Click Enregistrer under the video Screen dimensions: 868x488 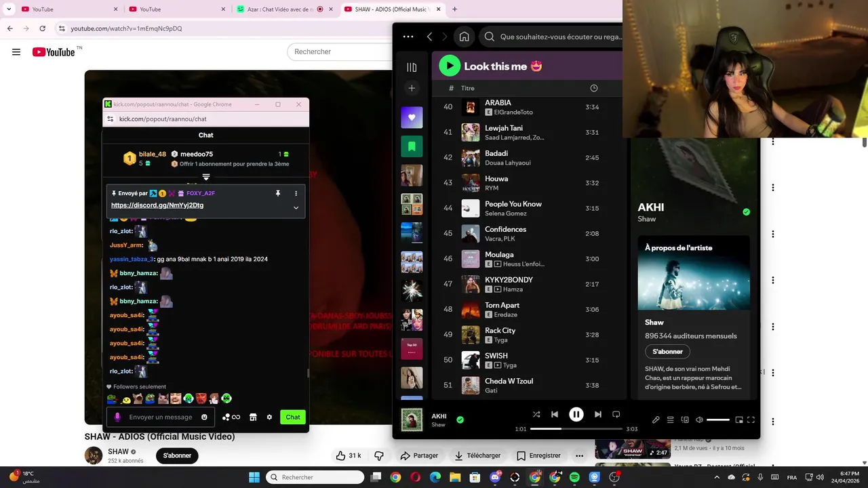click(x=538, y=455)
